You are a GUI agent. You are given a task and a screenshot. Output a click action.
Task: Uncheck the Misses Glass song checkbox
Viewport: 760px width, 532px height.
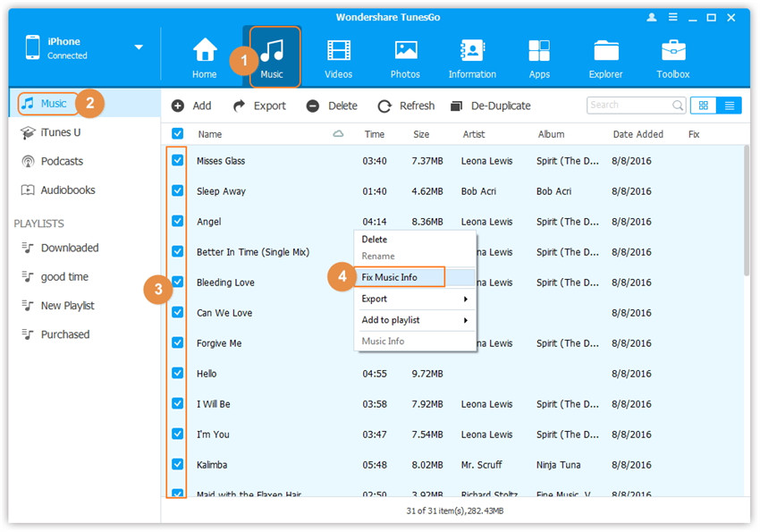(x=177, y=160)
